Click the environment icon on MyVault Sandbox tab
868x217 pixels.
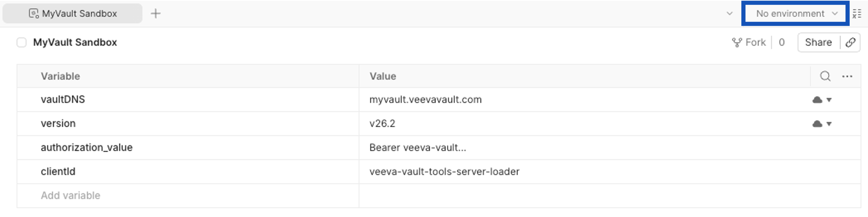click(34, 13)
